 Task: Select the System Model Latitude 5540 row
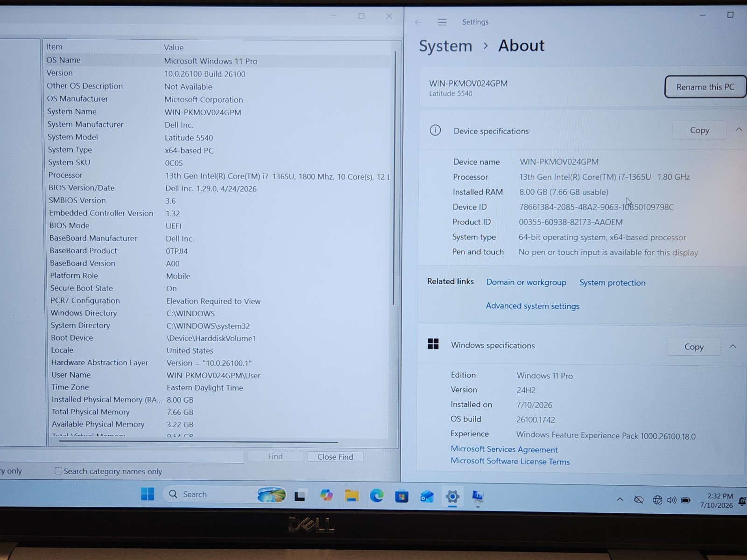[x=218, y=137]
